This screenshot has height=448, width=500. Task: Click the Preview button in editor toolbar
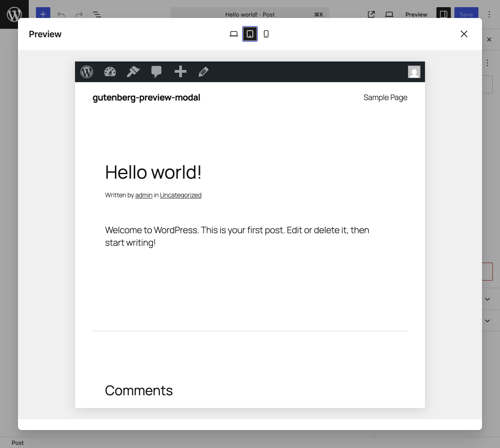pos(416,14)
